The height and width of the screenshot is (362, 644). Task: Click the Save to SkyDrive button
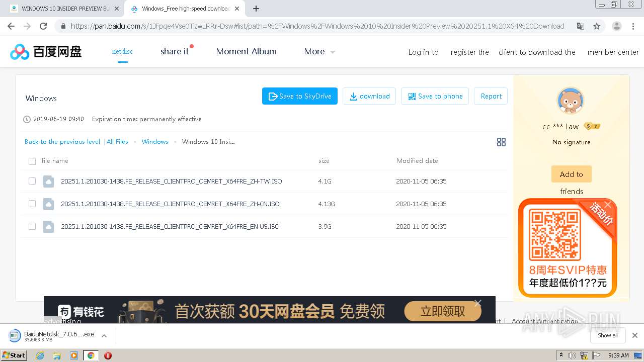coord(300,96)
